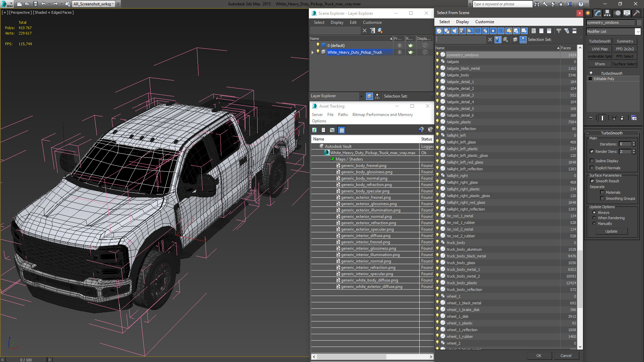
Task: Toggle Display Bone Objects filter icon
Action: pos(501,31)
